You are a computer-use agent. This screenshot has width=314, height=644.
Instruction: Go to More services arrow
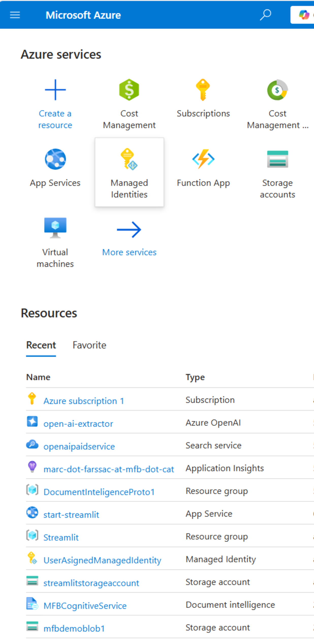(x=129, y=230)
